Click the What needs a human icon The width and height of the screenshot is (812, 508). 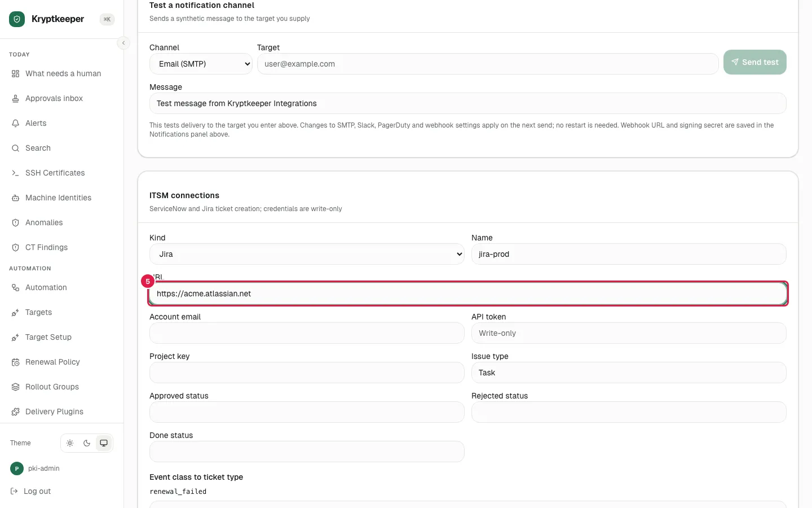click(15, 74)
